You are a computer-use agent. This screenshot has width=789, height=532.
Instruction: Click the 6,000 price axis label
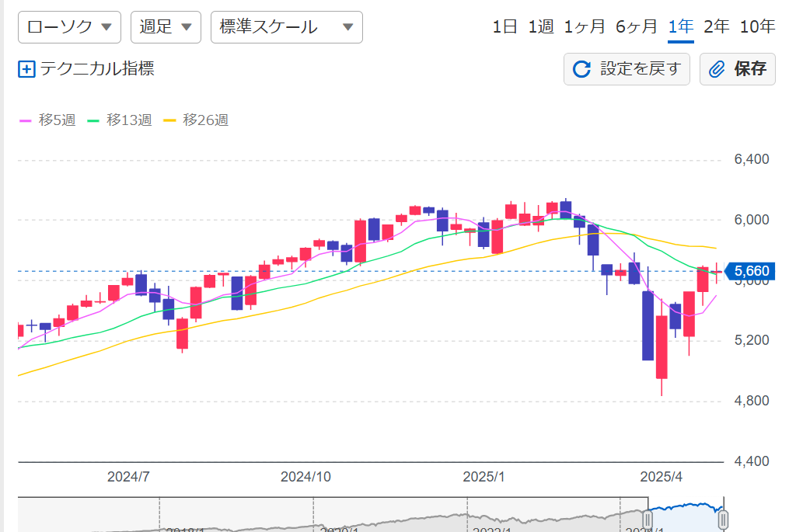click(x=752, y=220)
